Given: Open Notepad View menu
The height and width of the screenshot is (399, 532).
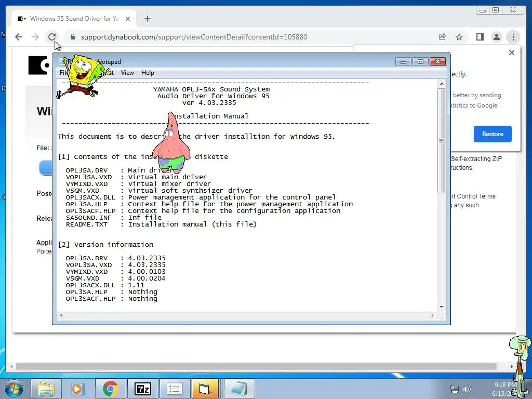Looking at the screenshot, I should point(127,73).
